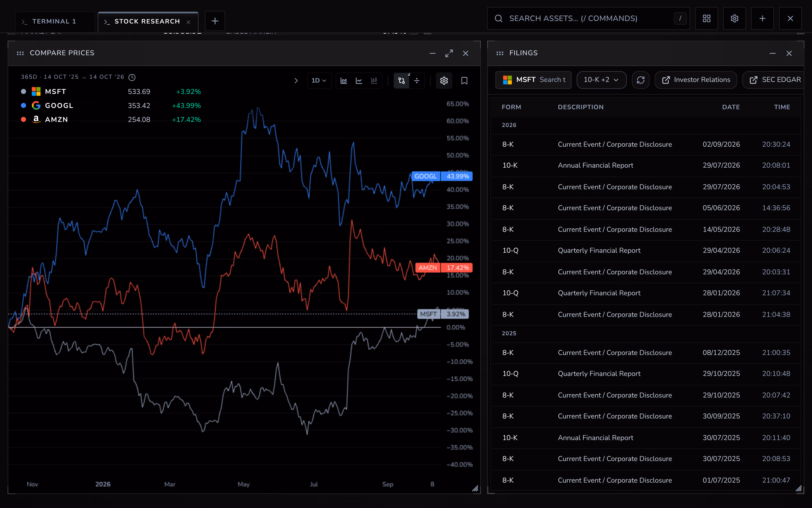Expand the chart toolbar chevron arrow
The image size is (812, 508).
point(296,81)
